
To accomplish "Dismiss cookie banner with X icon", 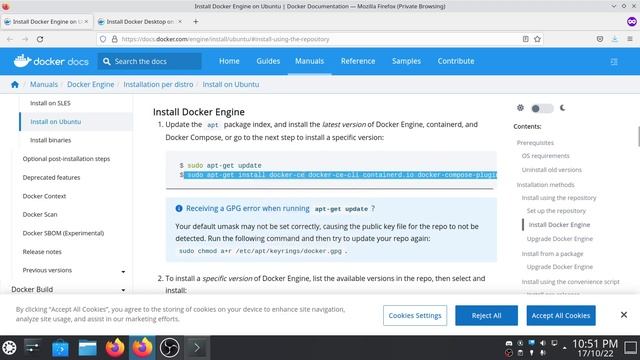I will [x=624, y=315].
